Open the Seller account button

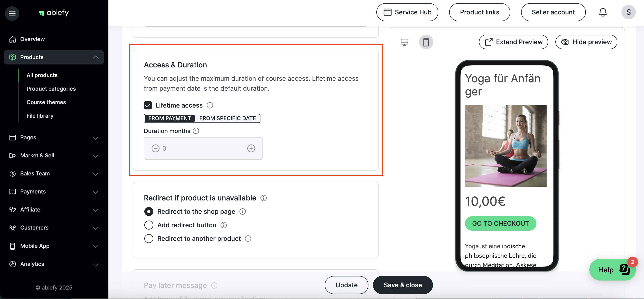553,12
